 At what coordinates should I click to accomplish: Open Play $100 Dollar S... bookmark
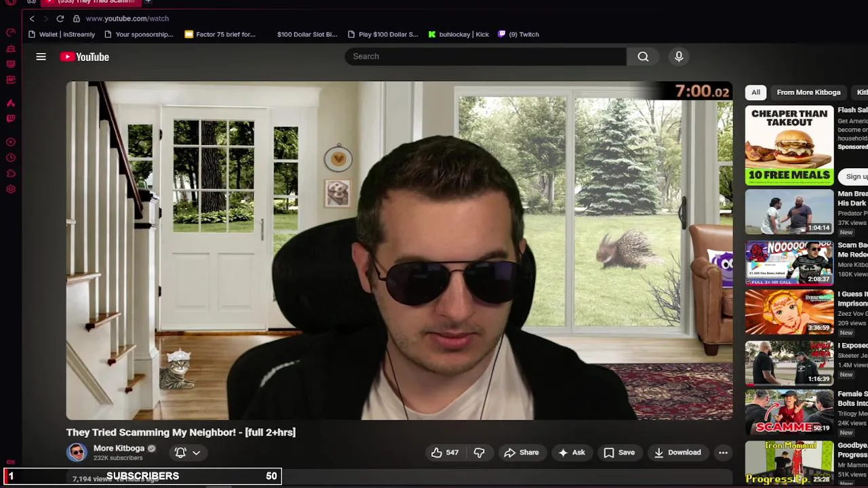pos(383,35)
